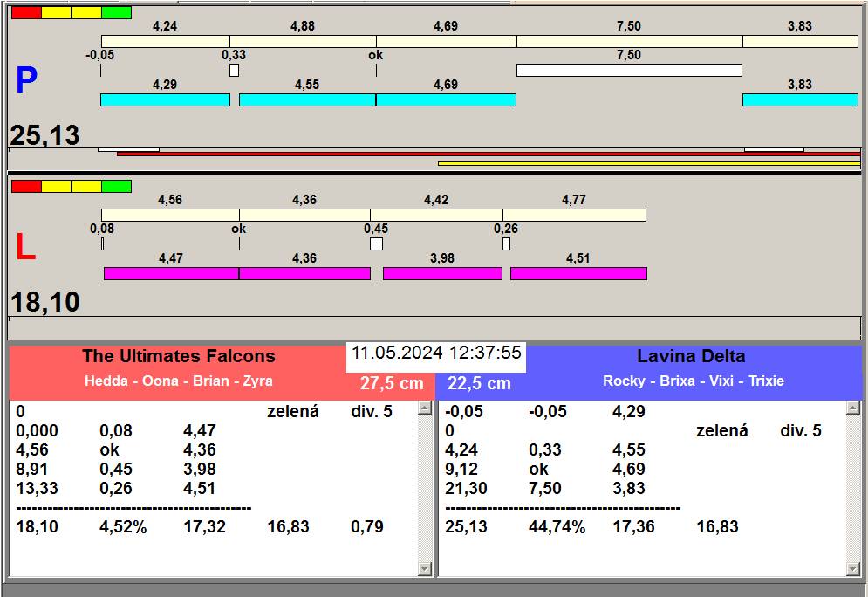
Task: Select the cream bar labeled 4,88
Action: (x=303, y=42)
